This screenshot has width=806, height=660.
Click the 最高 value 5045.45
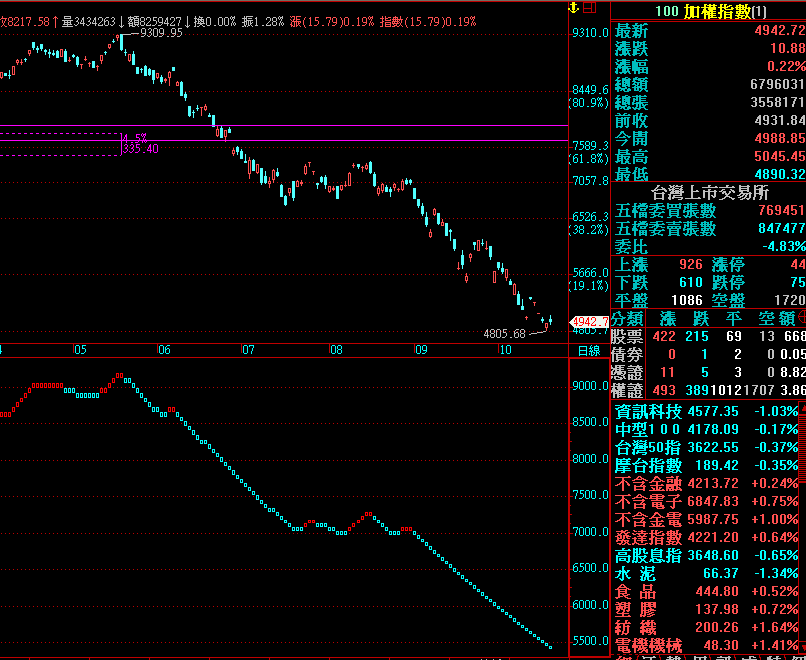pyautogui.click(x=780, y=156)
